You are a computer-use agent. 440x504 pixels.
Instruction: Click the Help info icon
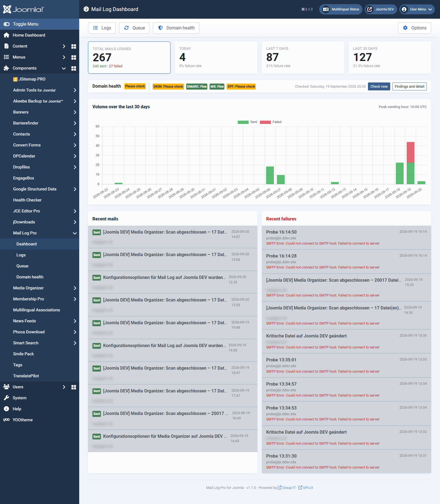(6, 409)
